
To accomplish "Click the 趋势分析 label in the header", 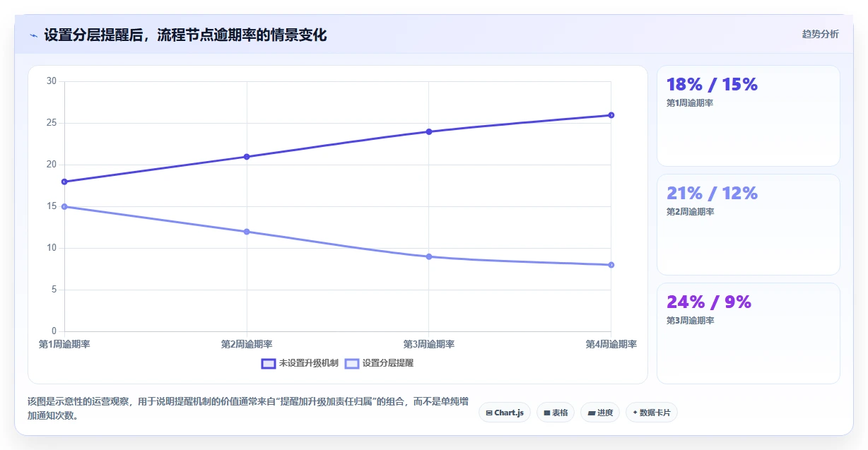I will click(820, 34).
